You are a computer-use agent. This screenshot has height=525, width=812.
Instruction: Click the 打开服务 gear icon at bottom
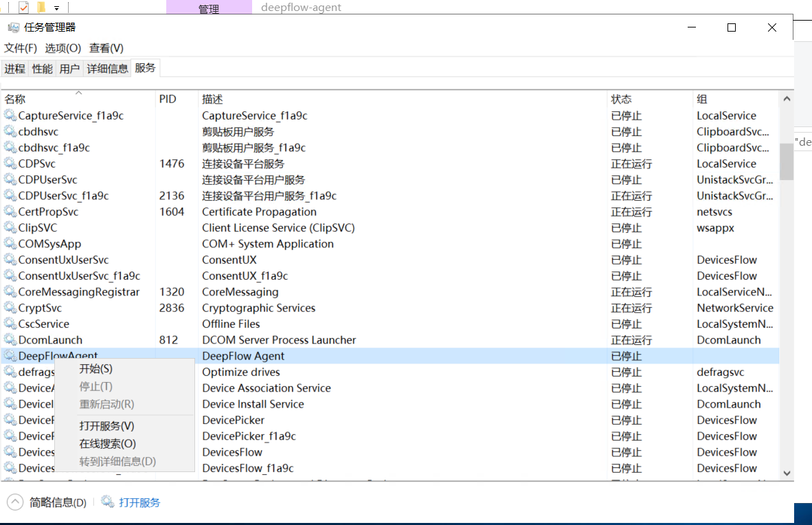108,502
